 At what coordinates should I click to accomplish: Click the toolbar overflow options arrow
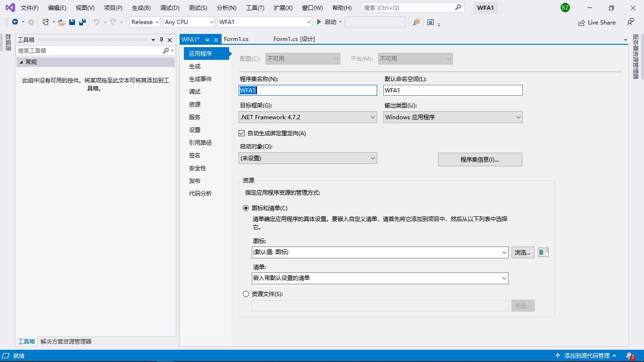click(439, 25)
